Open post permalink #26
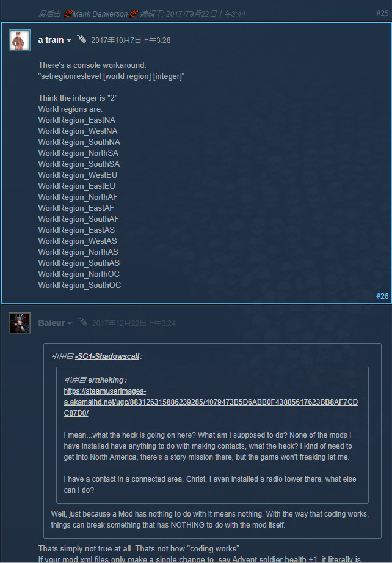The height and width of the screenshot is (563, 392). click(382, 296)
